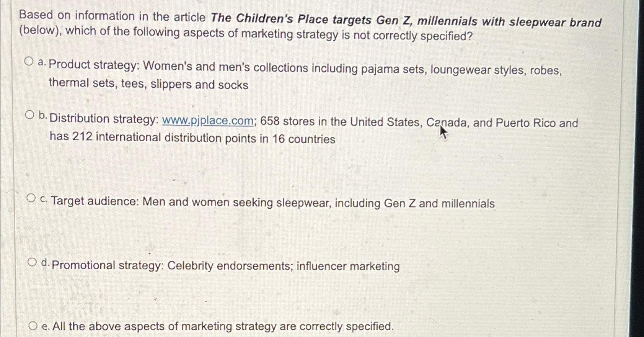Click 'has 212 international distribution points' line
The width and height of the screenshot is (644, 337).
[192, 137]
